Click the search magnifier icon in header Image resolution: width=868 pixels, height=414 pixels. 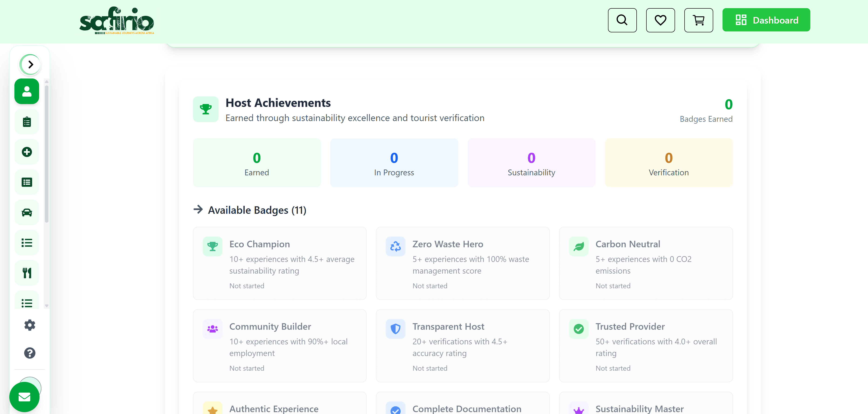pos(622,20)
